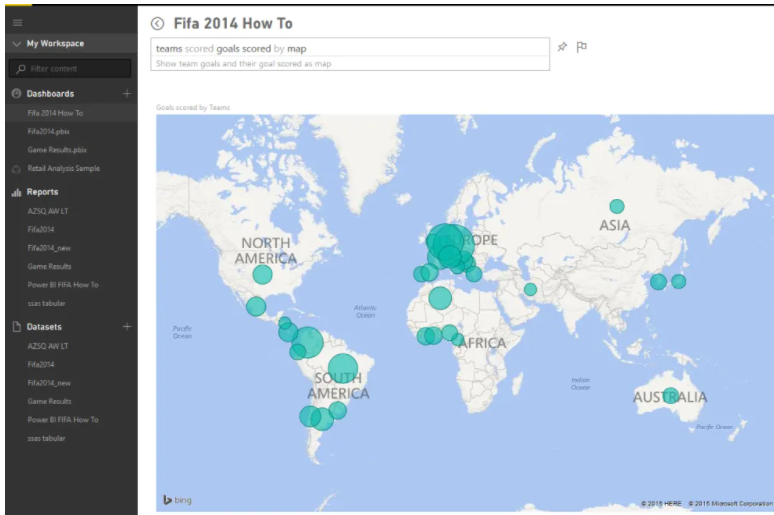Pin the visual with the pin icon
The width and height of the screenshot is (774, 515).
pos(562,47)
